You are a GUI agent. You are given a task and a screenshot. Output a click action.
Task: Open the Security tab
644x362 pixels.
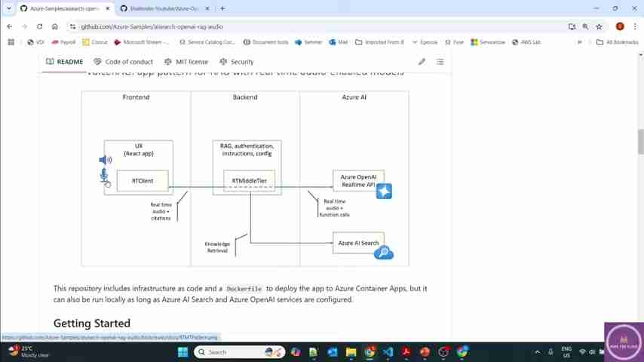click(x=237, y=62)
